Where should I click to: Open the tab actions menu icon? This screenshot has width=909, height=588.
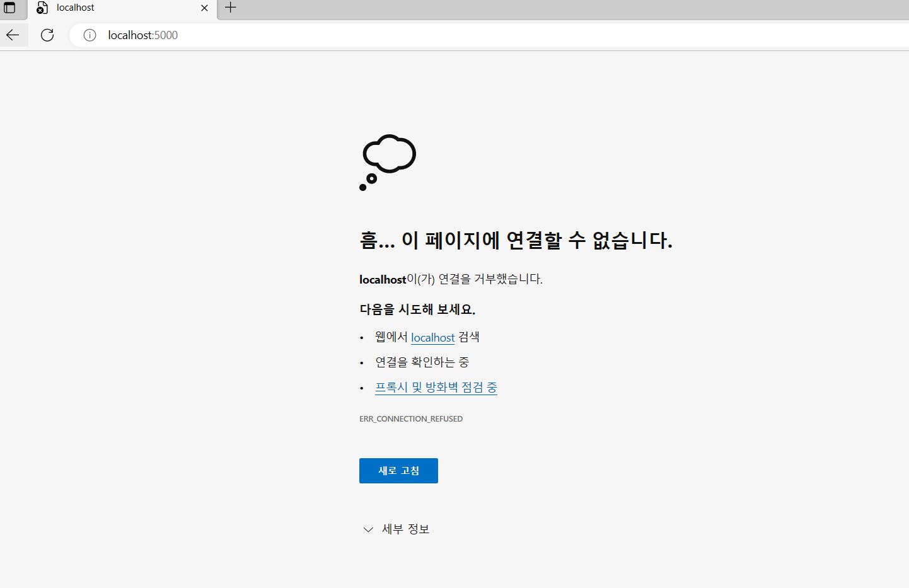(9, 8)
